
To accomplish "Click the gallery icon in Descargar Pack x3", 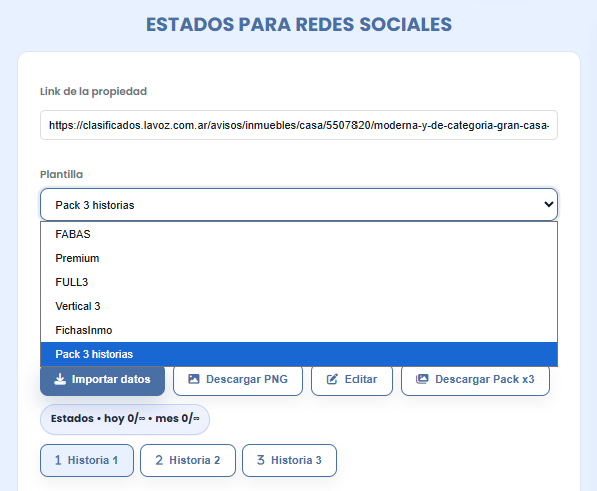I will tap(422, 379).
